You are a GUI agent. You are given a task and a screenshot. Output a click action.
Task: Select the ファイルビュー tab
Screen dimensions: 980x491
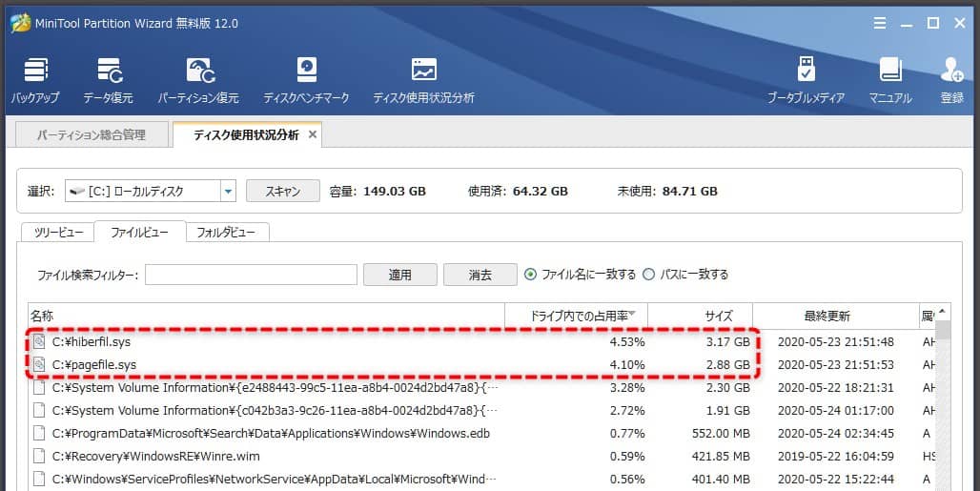[139, 233]
